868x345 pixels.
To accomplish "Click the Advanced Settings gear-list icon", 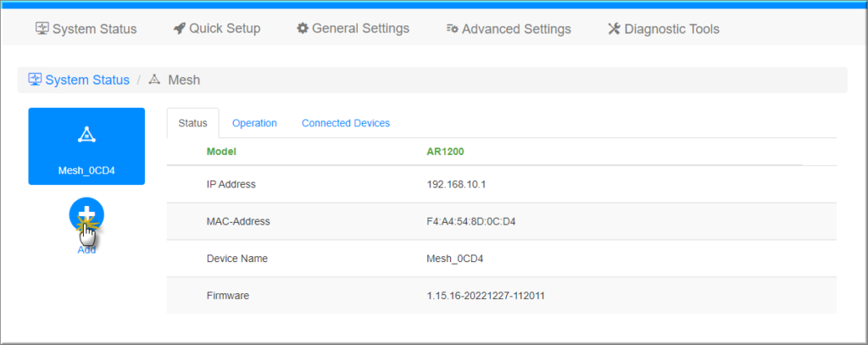I will coord(453,29).
